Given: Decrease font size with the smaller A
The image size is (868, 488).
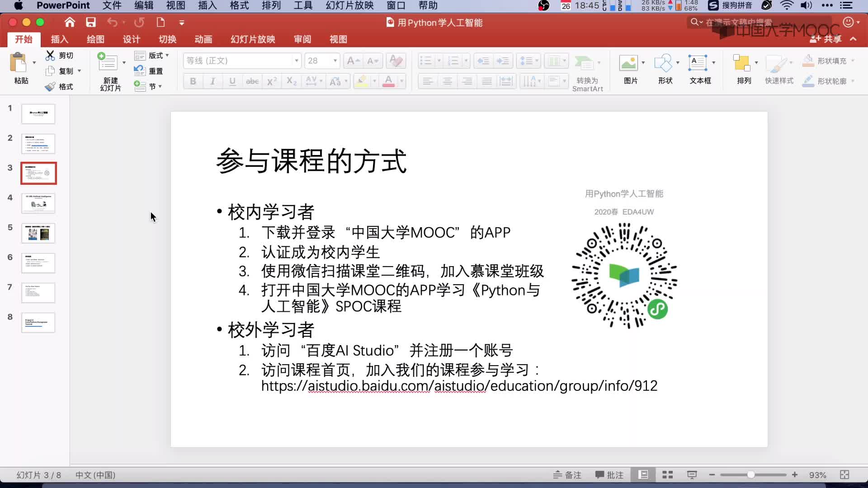Looking at the screenshot, I should tap(373, 61).
